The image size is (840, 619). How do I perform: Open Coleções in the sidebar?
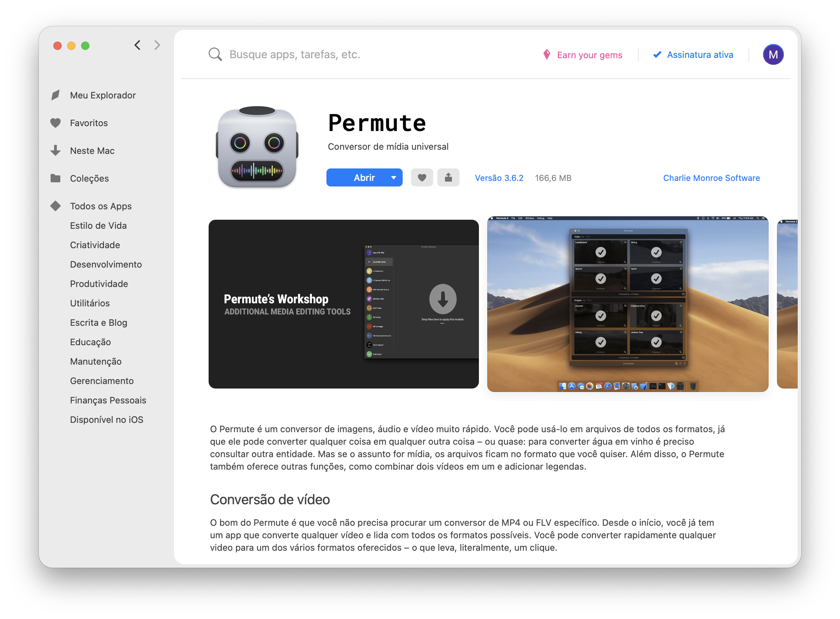coord(89,178)
